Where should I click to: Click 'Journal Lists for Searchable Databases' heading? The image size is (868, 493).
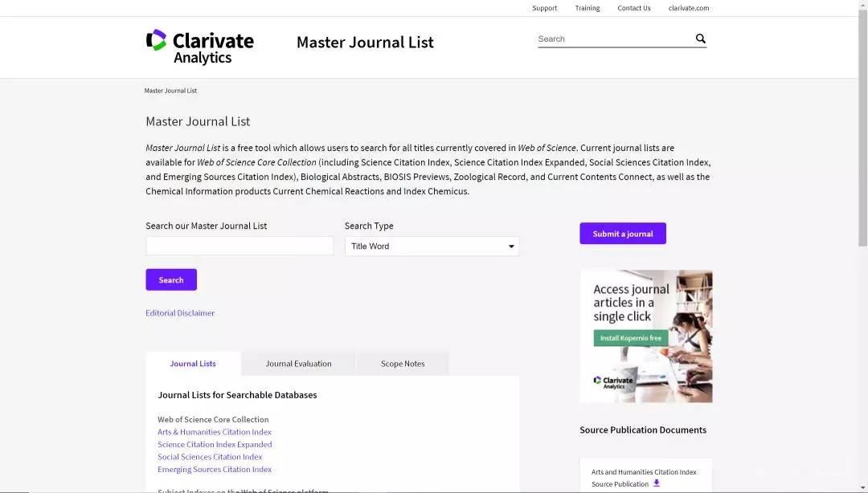237,395
